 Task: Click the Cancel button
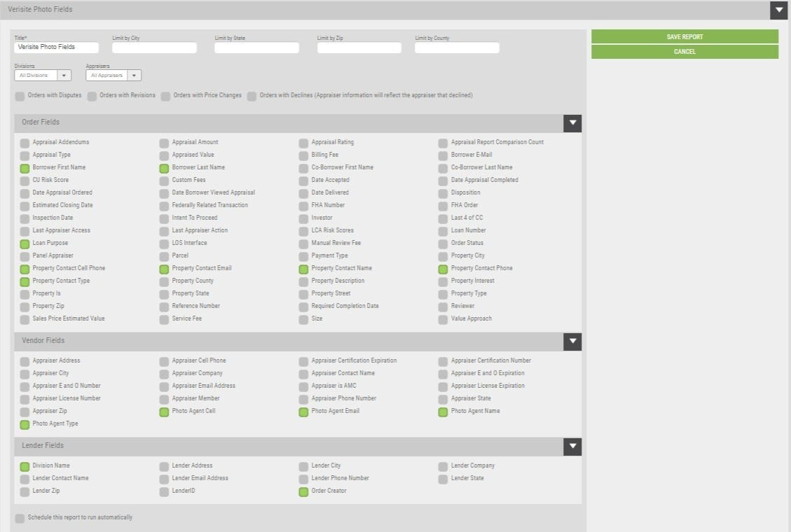point(685,51)
